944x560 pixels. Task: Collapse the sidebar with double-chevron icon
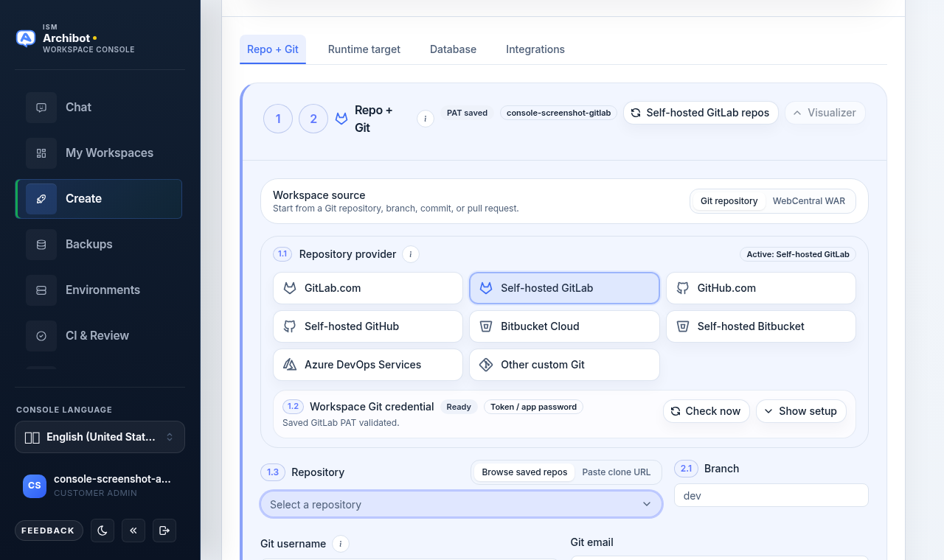pos(133,531)
